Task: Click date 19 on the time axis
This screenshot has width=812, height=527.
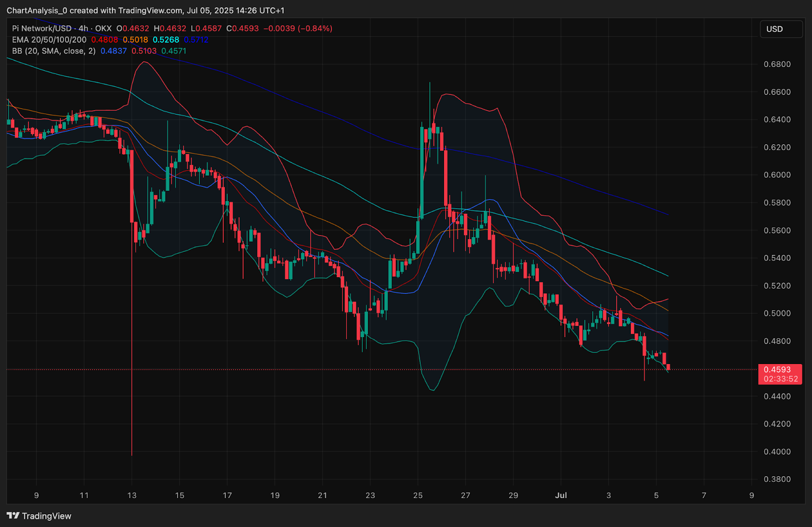Action: tap(275, 495)
